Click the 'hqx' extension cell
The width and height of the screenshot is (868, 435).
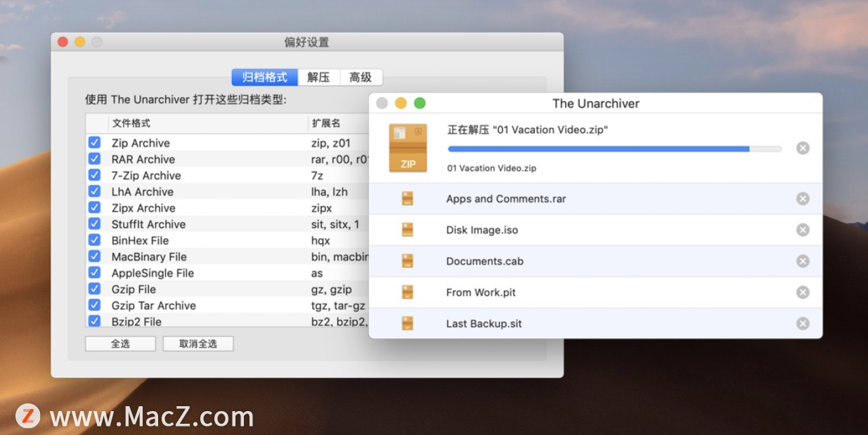320,240
